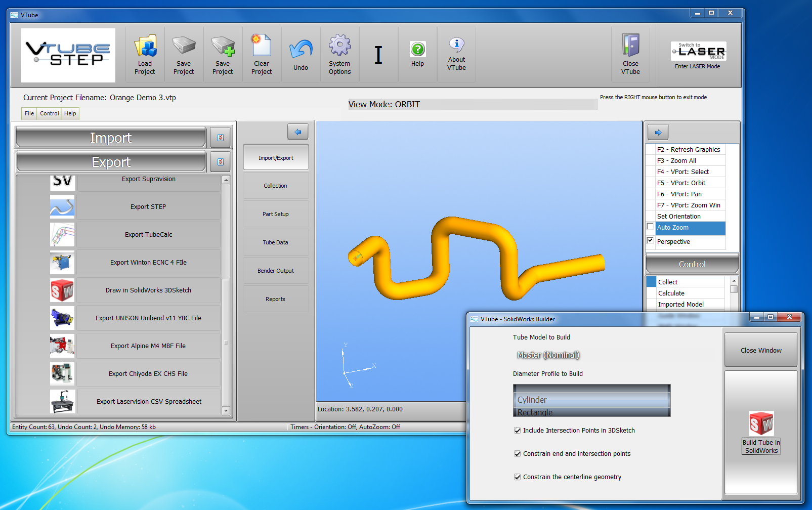Viewport: 812px width, 510px height.
Task: Switch to Reports tab
Action: pyautogui.click(x=276, y=299)
